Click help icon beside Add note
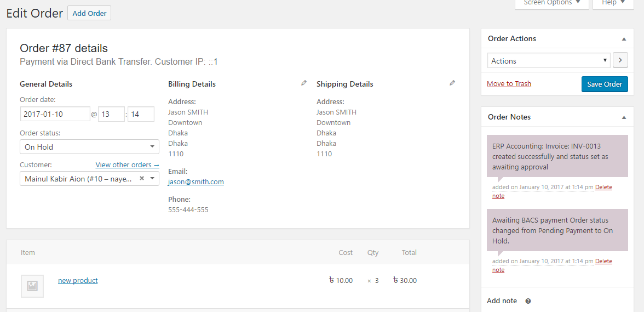644x312 pixels. tap(528, 301)
